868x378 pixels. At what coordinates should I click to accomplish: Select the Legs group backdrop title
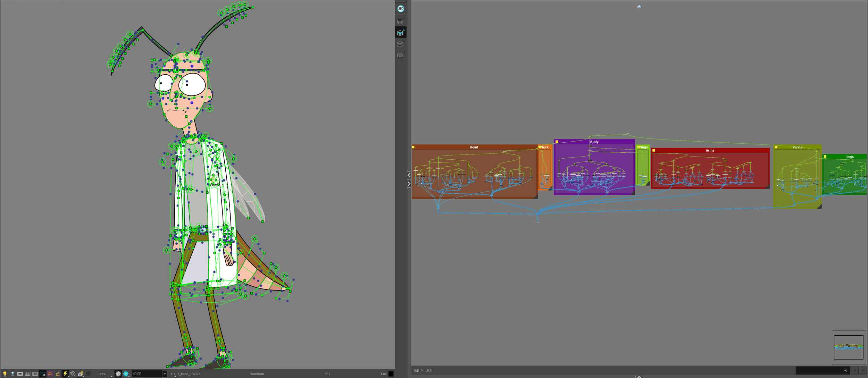(850, 157)
